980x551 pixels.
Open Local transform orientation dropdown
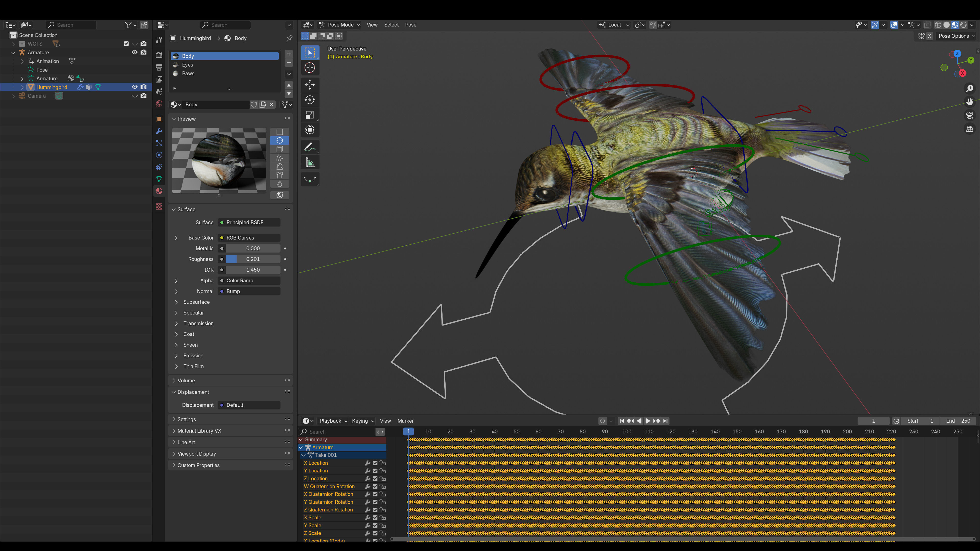[x=614, y=25]
